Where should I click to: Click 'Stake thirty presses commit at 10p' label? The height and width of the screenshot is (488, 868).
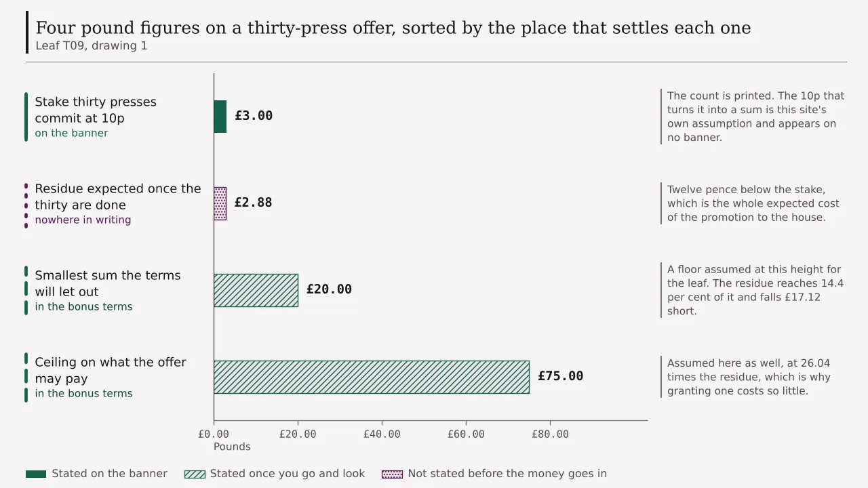pos(96,110)
